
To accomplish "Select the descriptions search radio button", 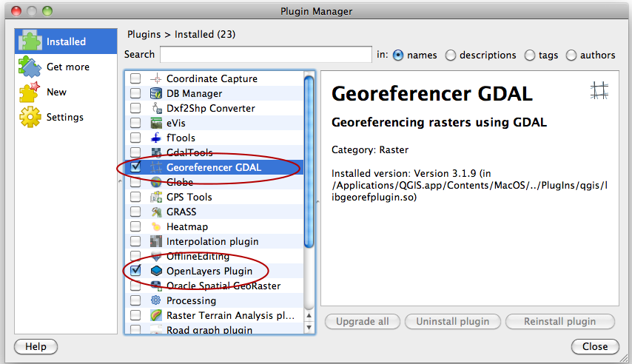I will [x=451, y=55].
